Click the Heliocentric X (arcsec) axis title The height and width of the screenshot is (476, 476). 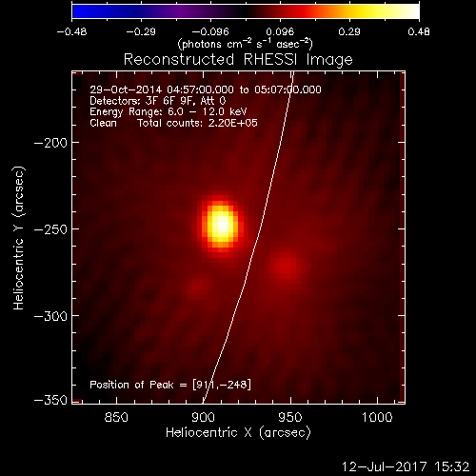click(238, 433)
